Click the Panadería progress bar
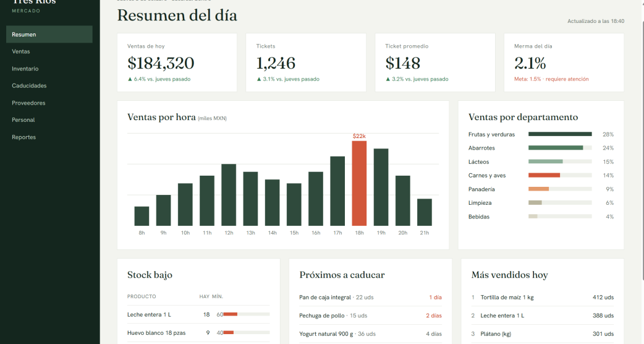Viewport: 644px width, 344px height. point(560,189)
